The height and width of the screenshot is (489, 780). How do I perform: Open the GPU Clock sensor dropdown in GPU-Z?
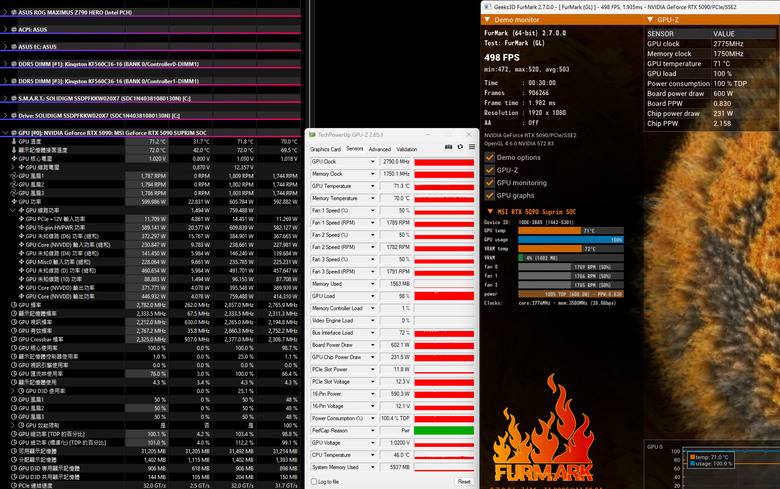tap(373, 162)
